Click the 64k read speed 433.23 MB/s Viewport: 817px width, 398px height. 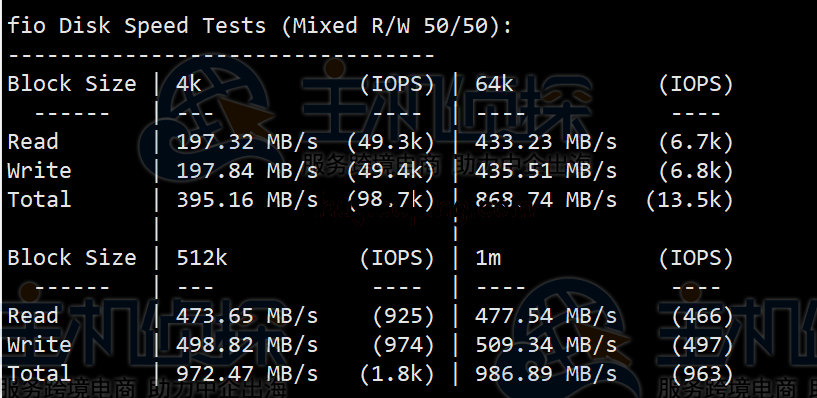pos(546,142)
